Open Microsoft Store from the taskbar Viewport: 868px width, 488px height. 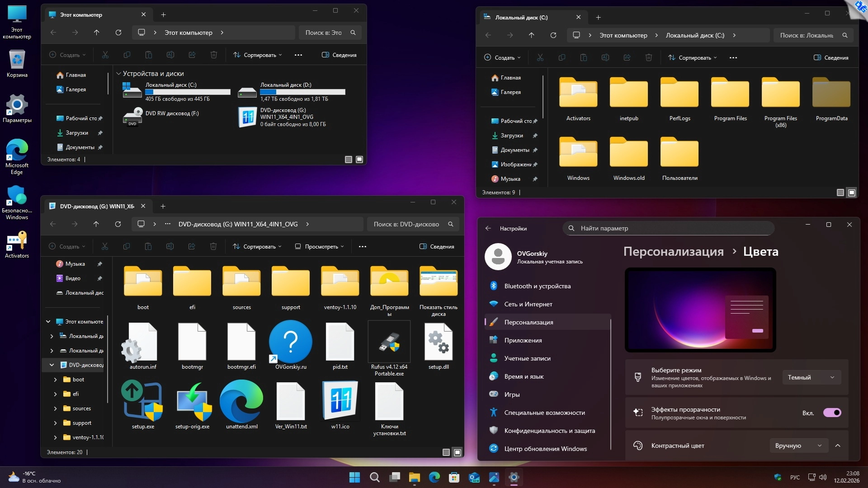(454, 478)
